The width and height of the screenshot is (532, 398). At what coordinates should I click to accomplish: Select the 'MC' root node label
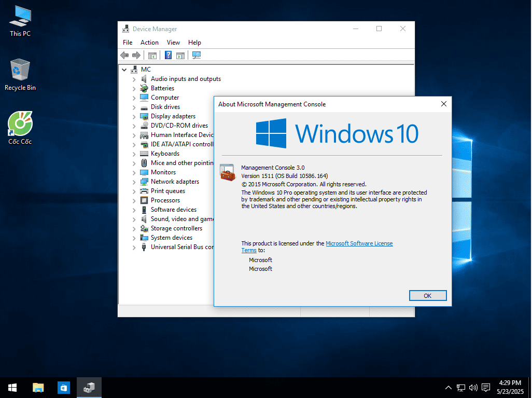(146, 70)
